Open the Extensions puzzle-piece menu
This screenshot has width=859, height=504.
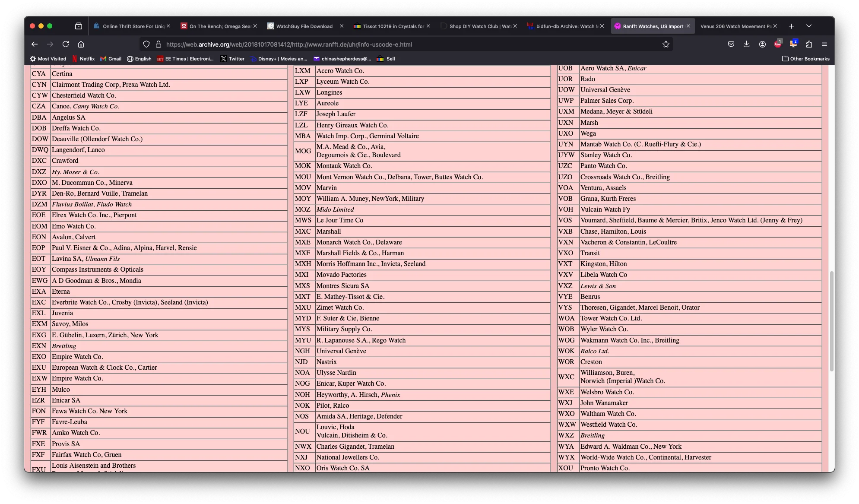click(809, 44)
